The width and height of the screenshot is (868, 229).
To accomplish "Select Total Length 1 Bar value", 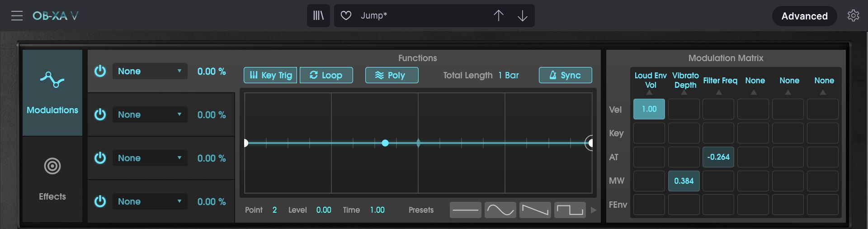I will (509, 75).
